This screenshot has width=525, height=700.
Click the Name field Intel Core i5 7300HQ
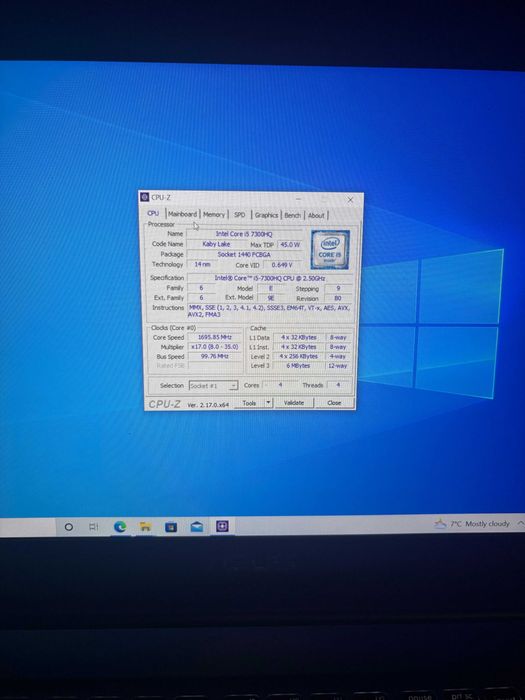pyautogui.click(x=244, y=234)
